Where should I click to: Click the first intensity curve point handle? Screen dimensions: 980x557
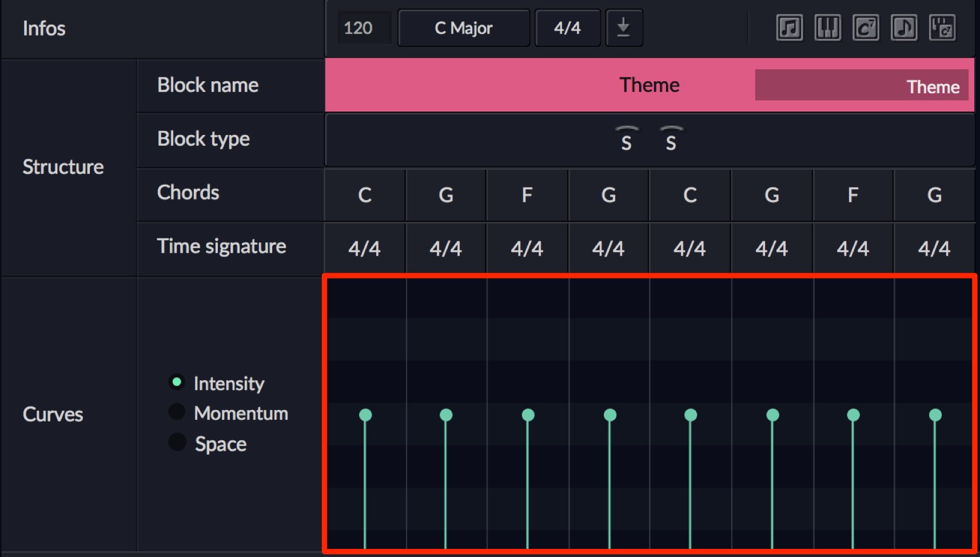click(x=365, y=415)
